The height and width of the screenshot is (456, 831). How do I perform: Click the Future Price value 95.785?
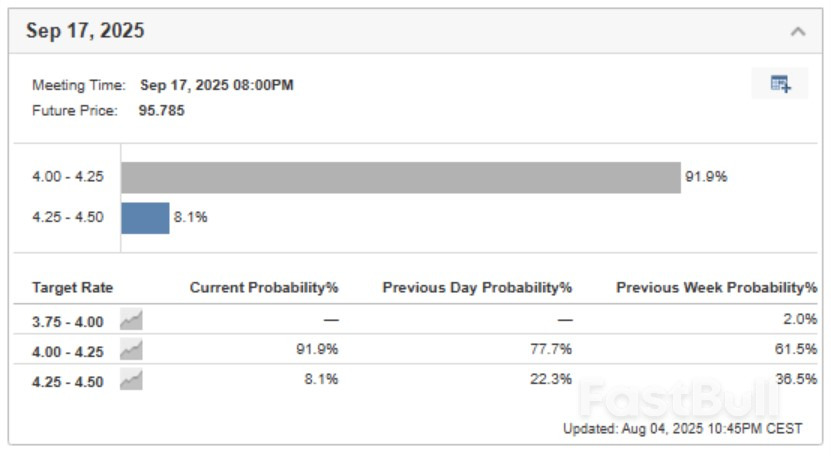click(161, 111)
